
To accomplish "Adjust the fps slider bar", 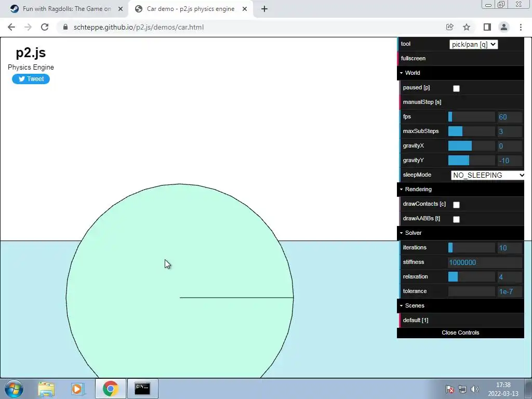I will pos(472,117).
